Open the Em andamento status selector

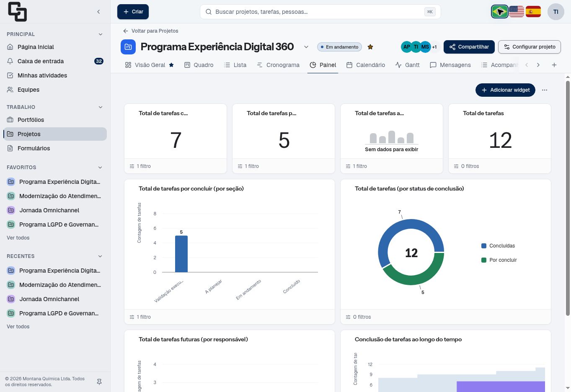click(339, 47)
